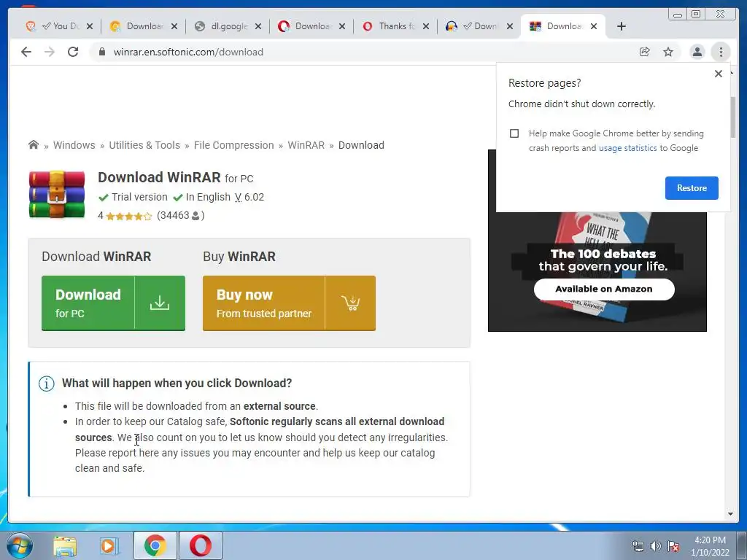Image resolution: width=747 pixels, height=560 pixels.
Task: Click the 4:20 PM taskbar clock
Action: pyautogui.click(x=710, y=540)
